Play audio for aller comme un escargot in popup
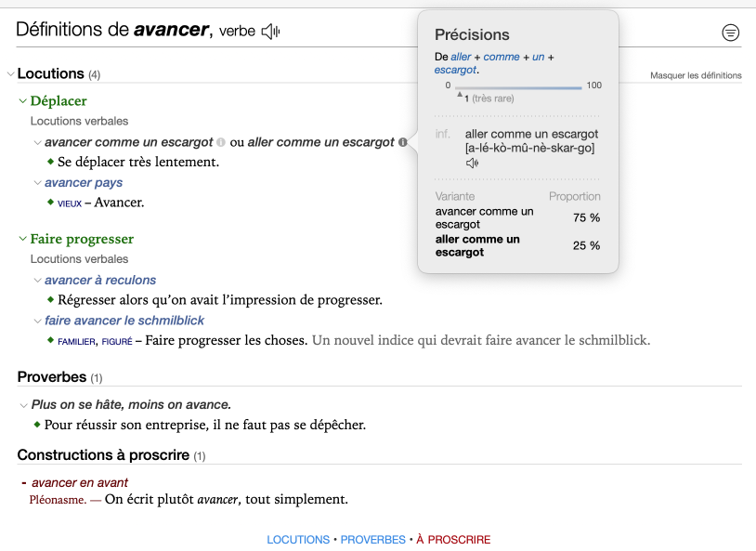Image resolution: width=756 pixels, height=551 pixels. pos(473,164)
